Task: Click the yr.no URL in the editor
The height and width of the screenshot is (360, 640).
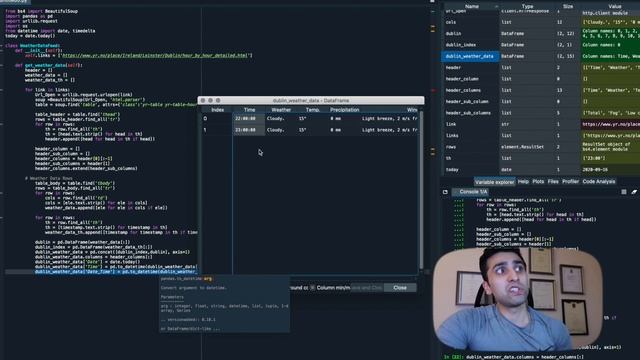Action: click(x=155, y=56)
